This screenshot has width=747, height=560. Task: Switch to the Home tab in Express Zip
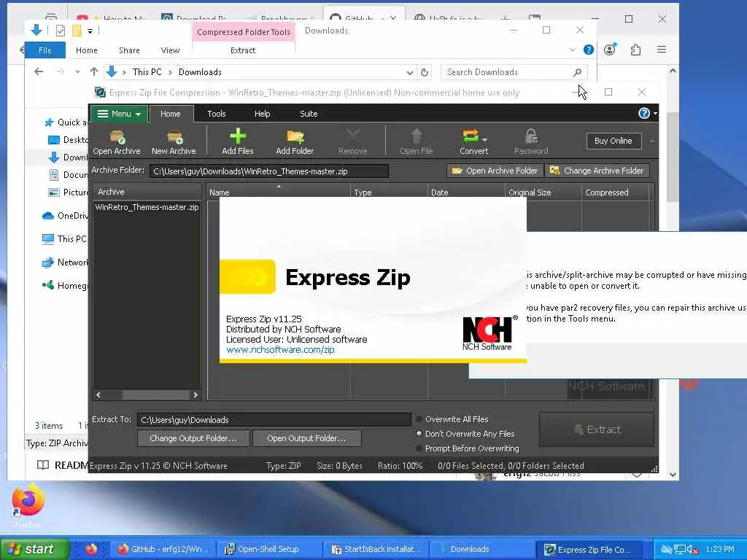click(x=171, y=114)
